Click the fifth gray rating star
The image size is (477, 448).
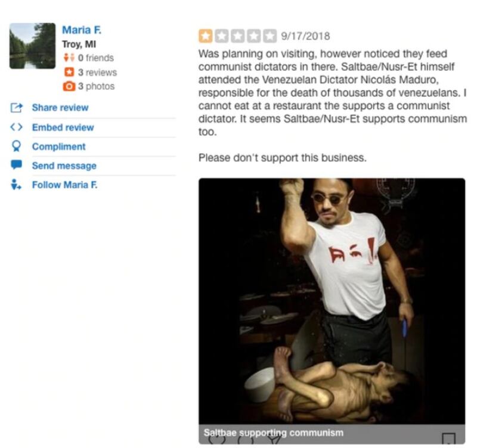pyautogui.click(x=270, y=36)
